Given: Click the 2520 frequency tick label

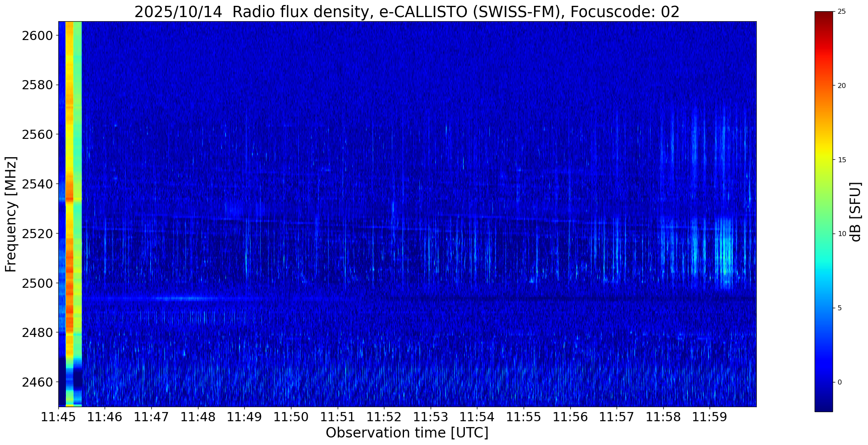Looking at the screenshot, I should (x=38, y=234).
